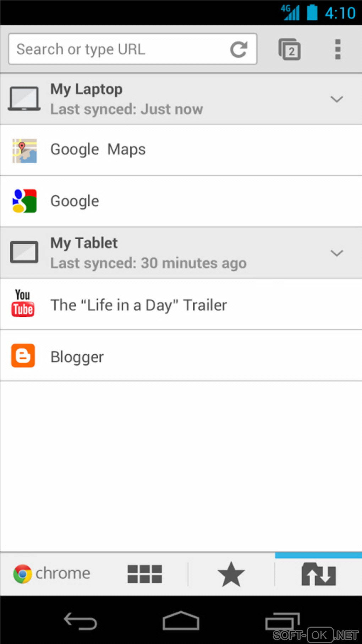The width and height of the screenshot is (362, 644).
Task: Tap the orange Blogger icon
Action: 23,355
